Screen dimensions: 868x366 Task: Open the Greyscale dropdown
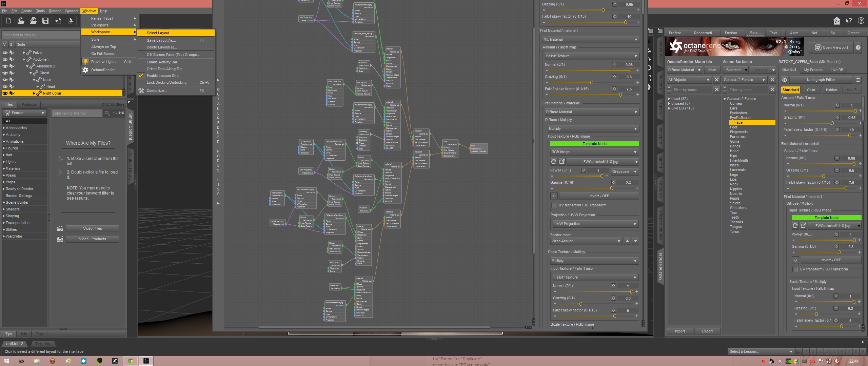point(624,172)
